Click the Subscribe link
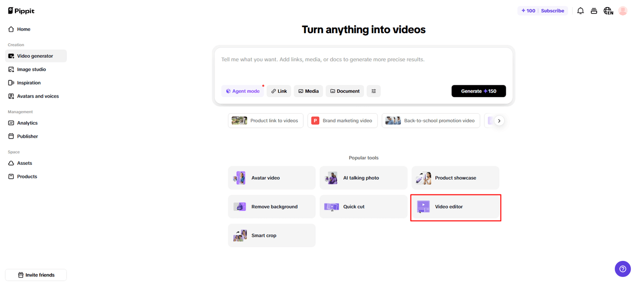The width and height of the screenshot is (644, 289). point(552,11)
